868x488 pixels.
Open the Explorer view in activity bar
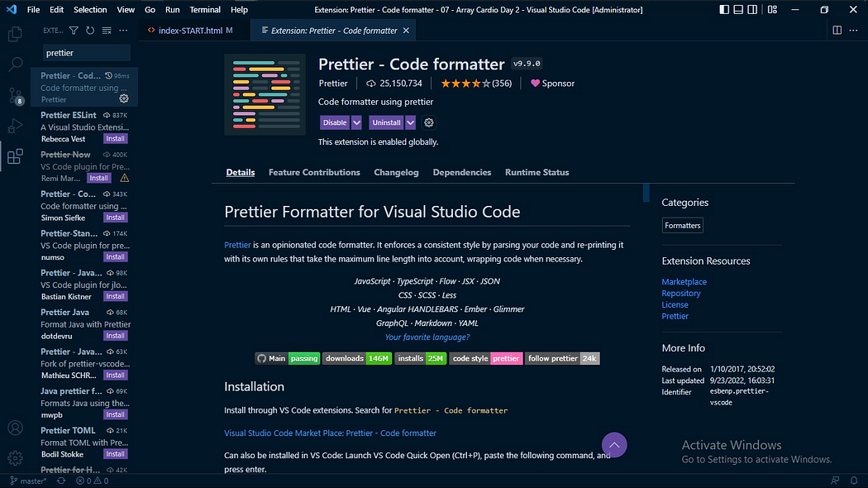tap(15, 35)
